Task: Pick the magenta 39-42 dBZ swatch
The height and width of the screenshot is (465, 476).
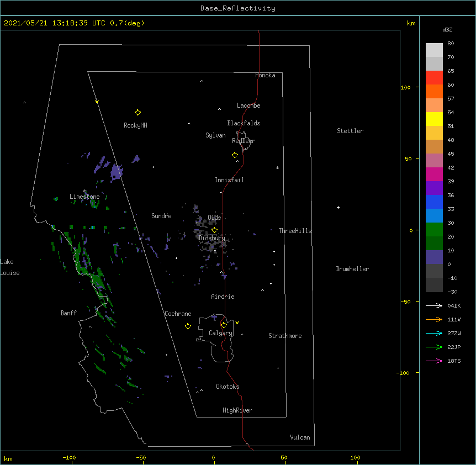Action: 434,174
